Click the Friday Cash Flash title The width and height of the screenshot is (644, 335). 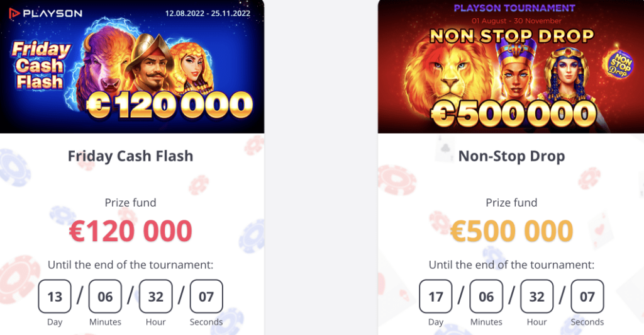pos(130,156)
